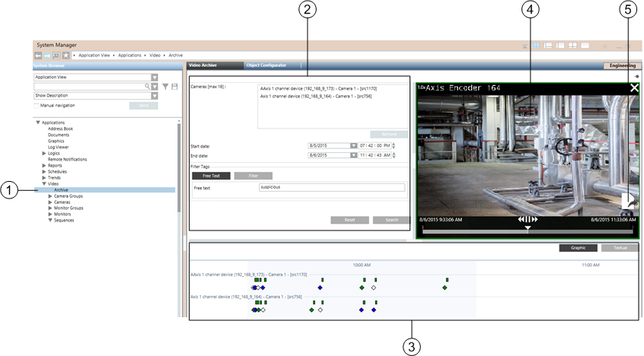Click the Reset button
Screen dimensions: 644x356
350,220
